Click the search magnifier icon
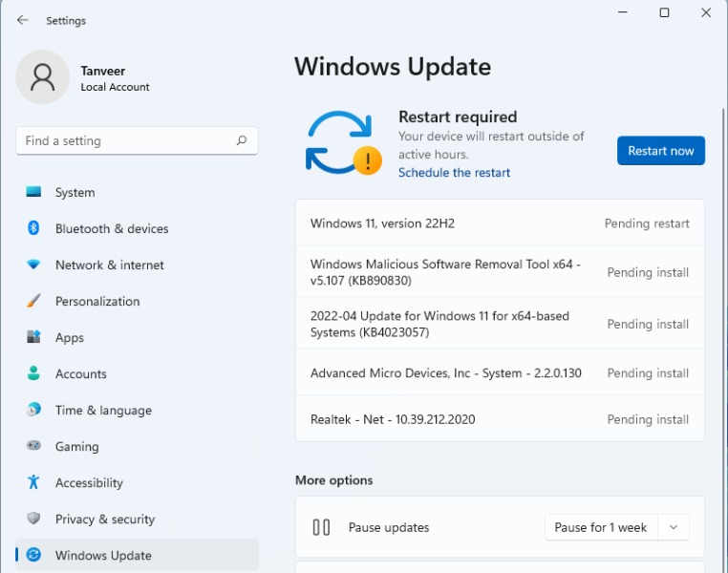The image size is (728, 573). coord(242,140)
